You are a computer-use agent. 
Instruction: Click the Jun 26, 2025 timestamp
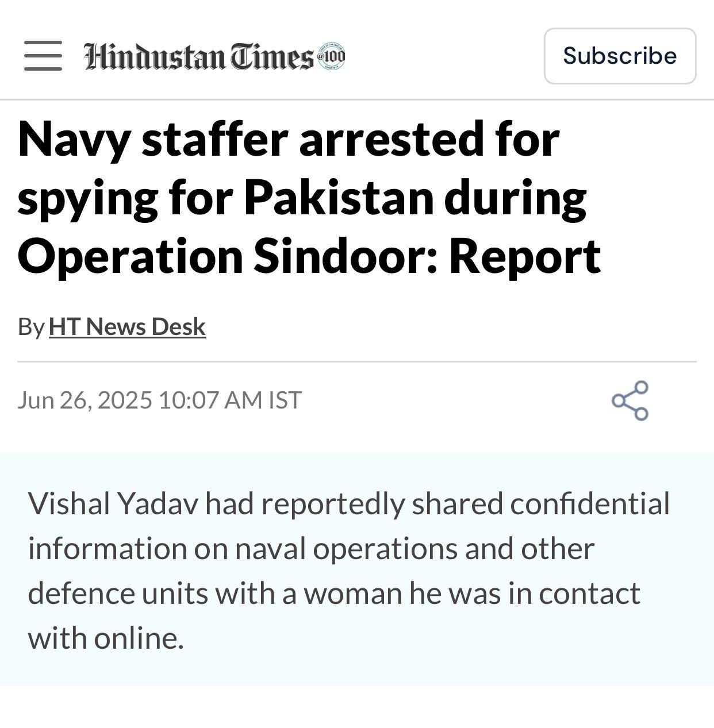tap(159, 400)
